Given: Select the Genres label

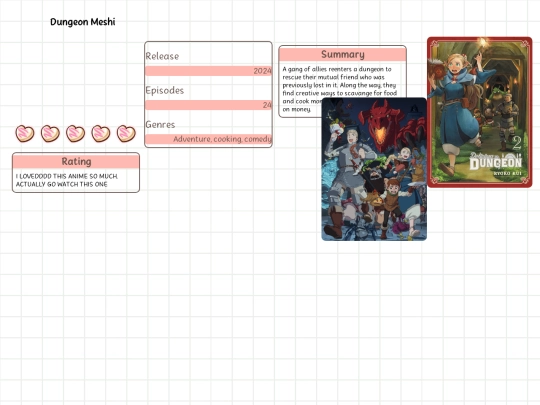Looking at the screenshot, I should 160,124.
